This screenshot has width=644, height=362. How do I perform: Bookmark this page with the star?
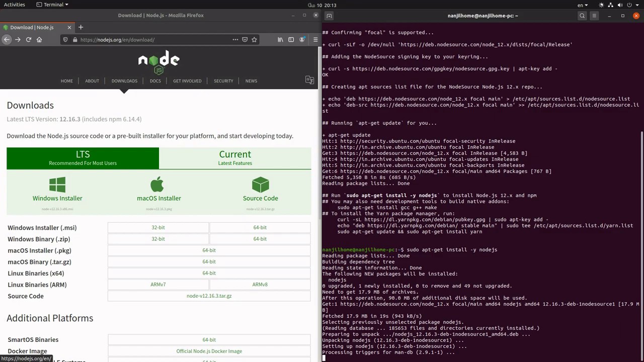click(254, 40)
